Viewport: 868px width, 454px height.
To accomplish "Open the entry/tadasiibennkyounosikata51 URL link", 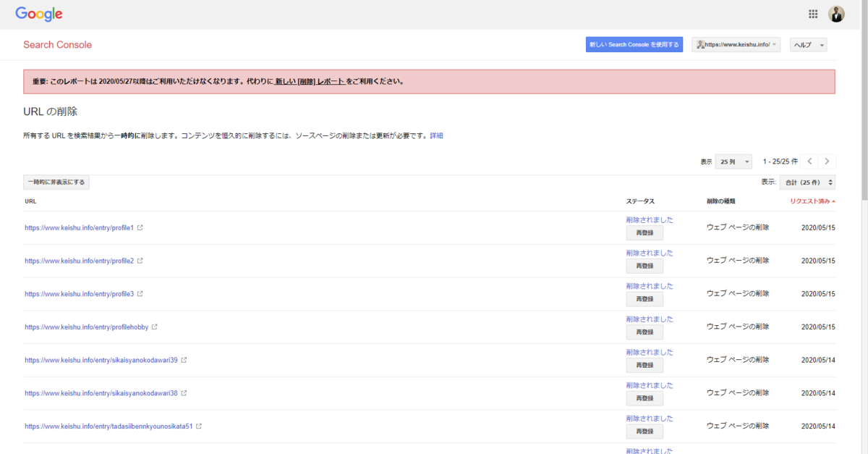I will (109, 426).
